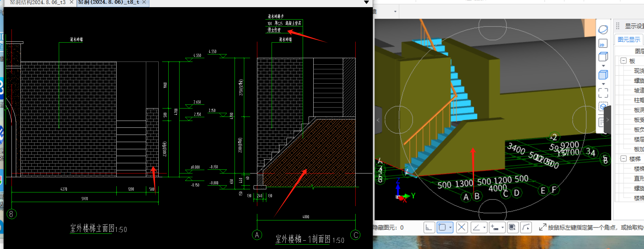Select the 坡道 tree row
The image size is (644, 249).
tap(639, 90)
